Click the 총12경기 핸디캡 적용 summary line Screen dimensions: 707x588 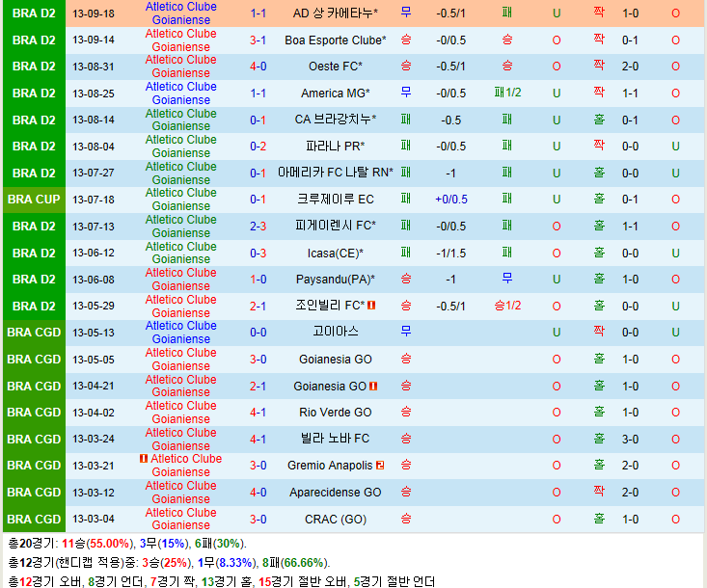tap(169, 562)
